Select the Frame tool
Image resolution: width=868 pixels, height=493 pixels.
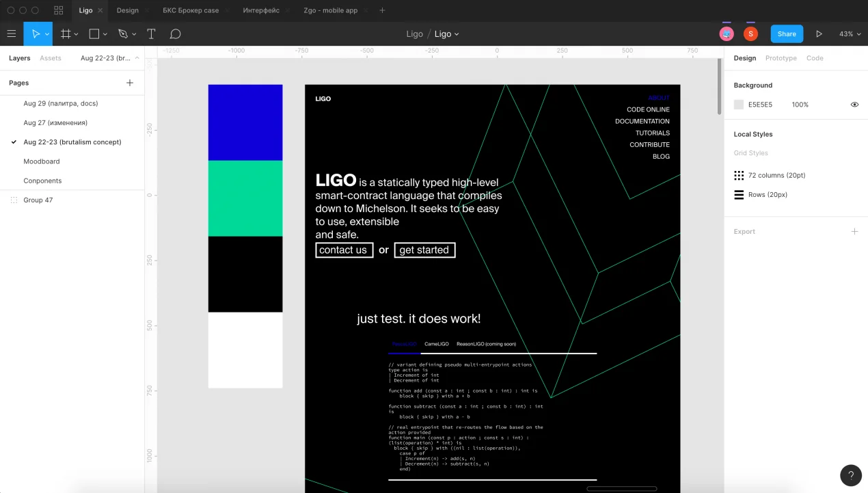point(66,34)
